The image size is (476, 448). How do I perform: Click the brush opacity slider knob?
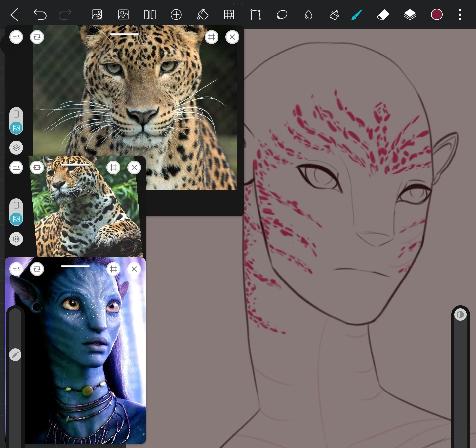tap(460, 315)
